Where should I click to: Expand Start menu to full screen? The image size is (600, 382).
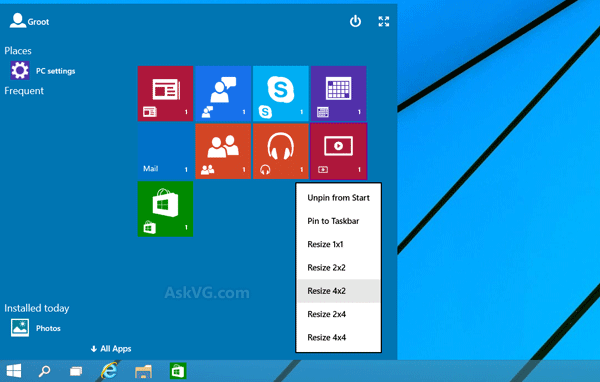(384, 21)
